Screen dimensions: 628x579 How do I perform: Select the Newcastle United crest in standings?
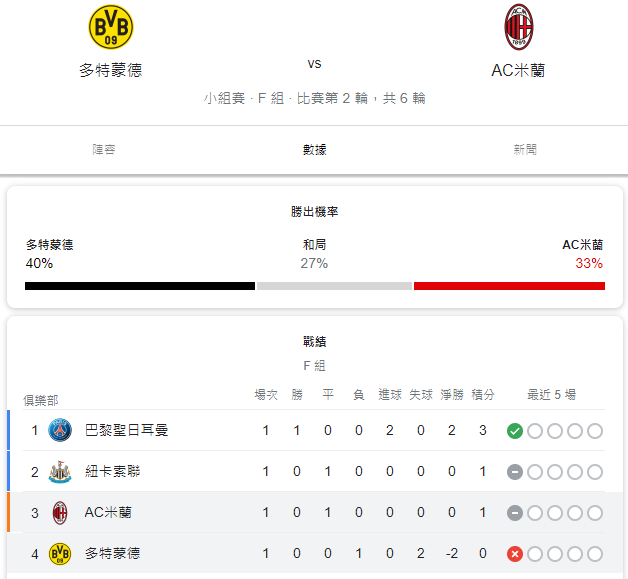[x=60, y=471]
